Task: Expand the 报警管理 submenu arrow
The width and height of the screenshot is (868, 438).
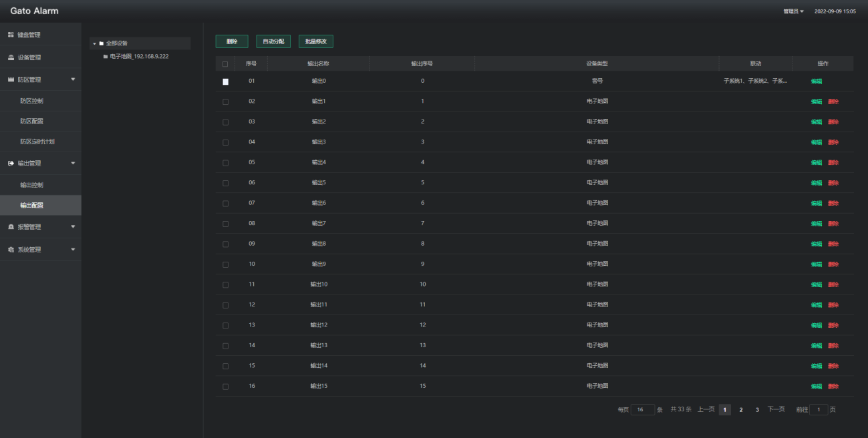Action: click(x=73, y=227)
